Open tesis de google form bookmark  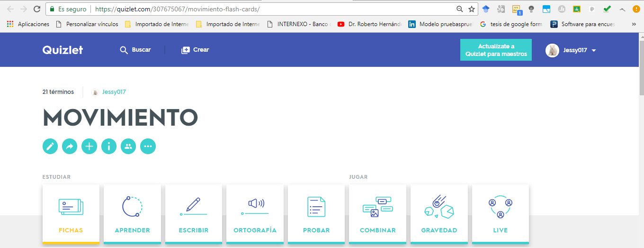point(511,24)
